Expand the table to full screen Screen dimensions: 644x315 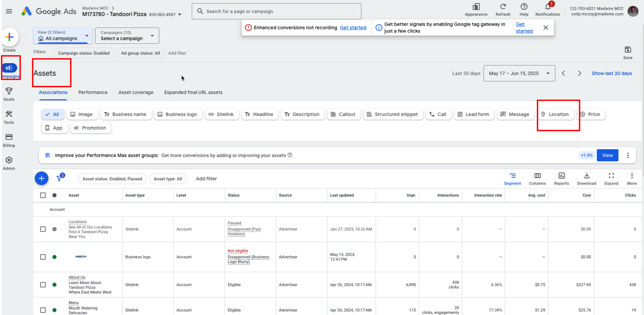611,179
